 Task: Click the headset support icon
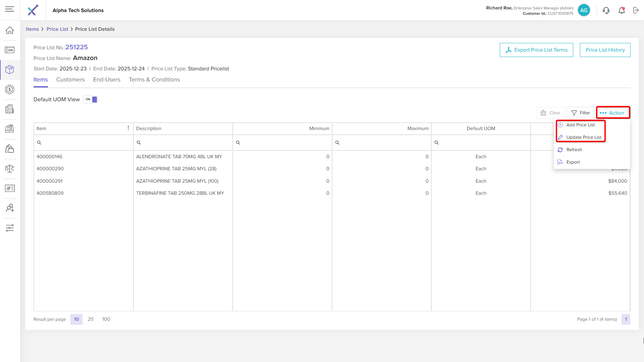click(x=606, y=10)
